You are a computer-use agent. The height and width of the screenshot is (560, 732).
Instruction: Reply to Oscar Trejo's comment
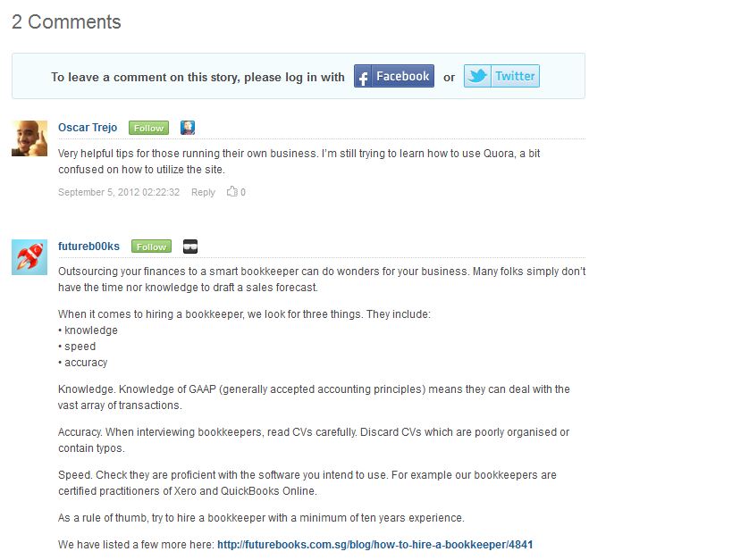(x=203, y=192)
